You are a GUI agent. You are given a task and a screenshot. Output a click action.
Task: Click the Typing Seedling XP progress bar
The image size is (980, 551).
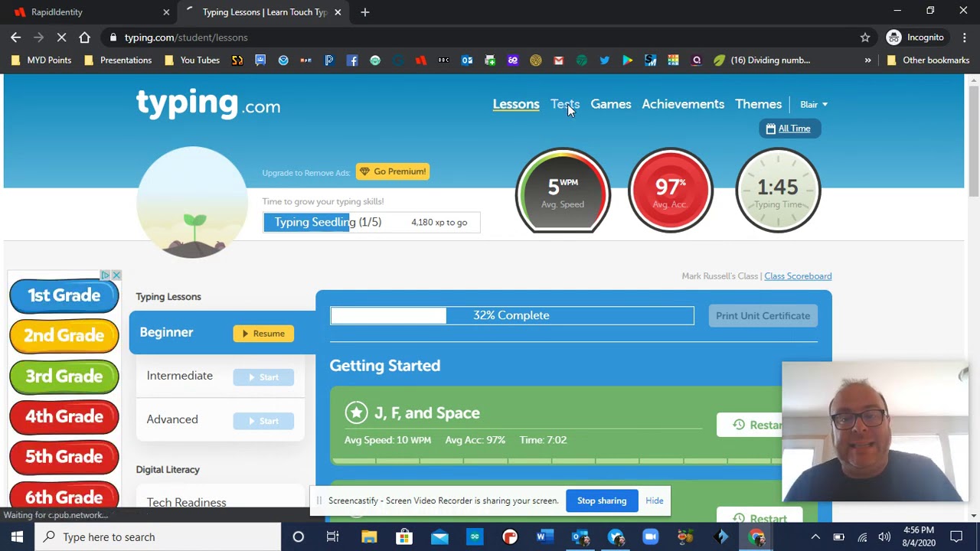coord(371,222)
